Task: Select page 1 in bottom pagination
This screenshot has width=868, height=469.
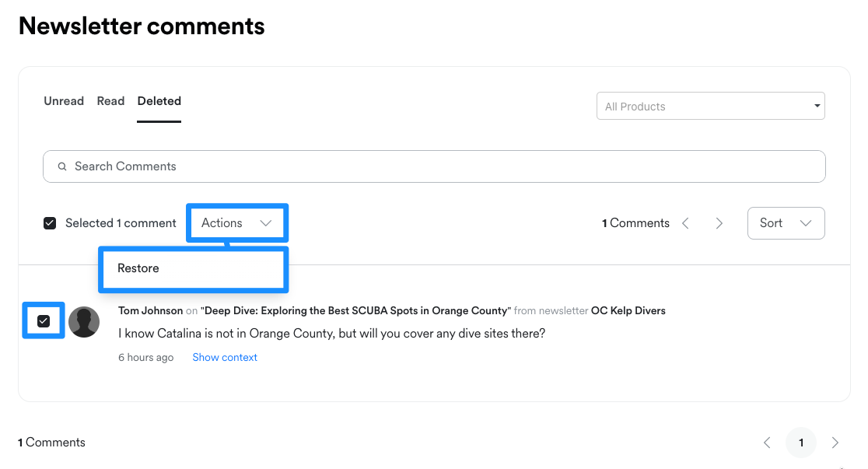Action: (801, 443)
